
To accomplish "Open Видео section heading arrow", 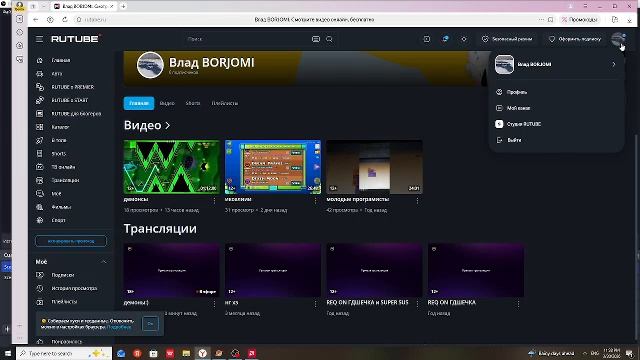I will 167,125.
